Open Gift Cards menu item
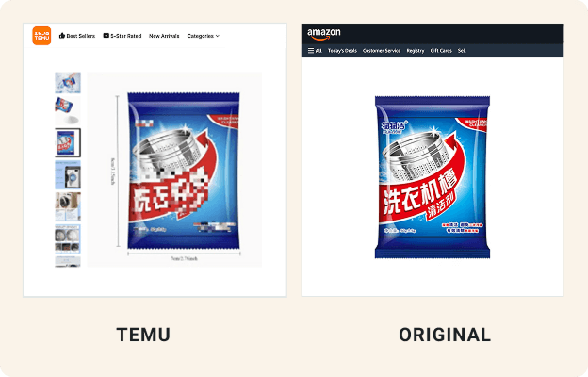The width and height of the screenshot is (588, 377). pos(441,51)
